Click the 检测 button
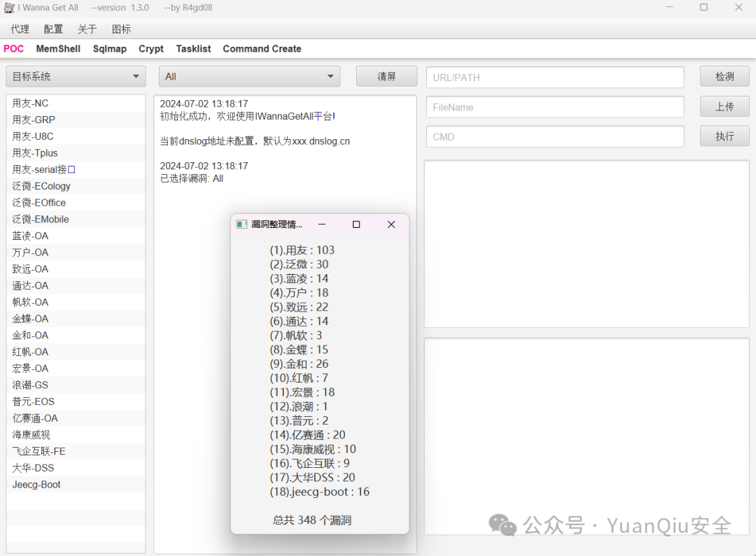 (724, 77)
